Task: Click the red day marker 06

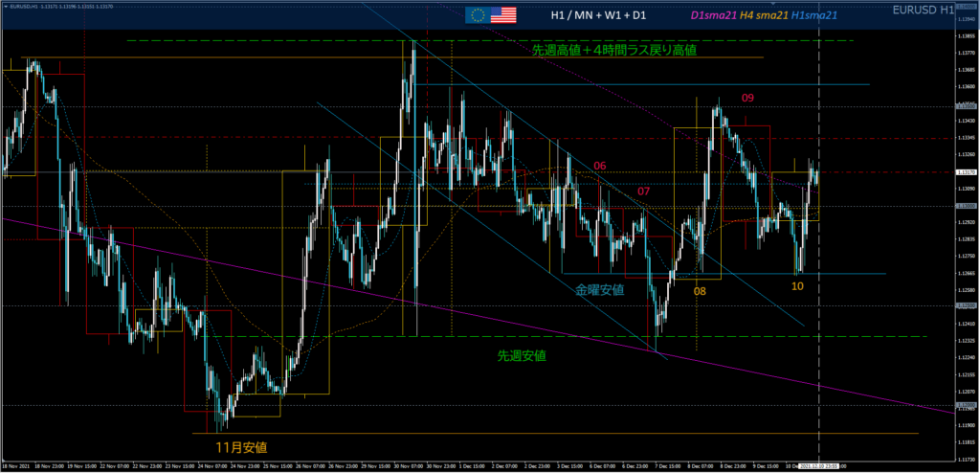Action: pos(600,167)
